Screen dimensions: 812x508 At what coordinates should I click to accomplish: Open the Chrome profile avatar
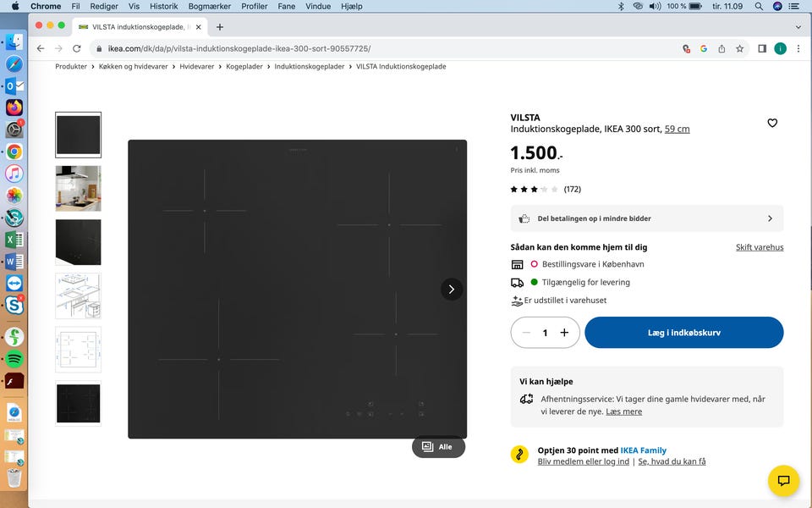tap(780, 49)
